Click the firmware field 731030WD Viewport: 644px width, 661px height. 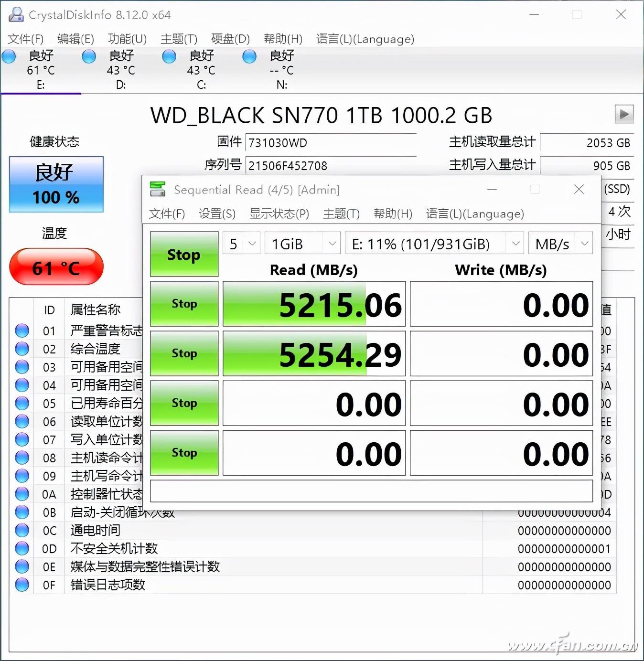(331, 142)
